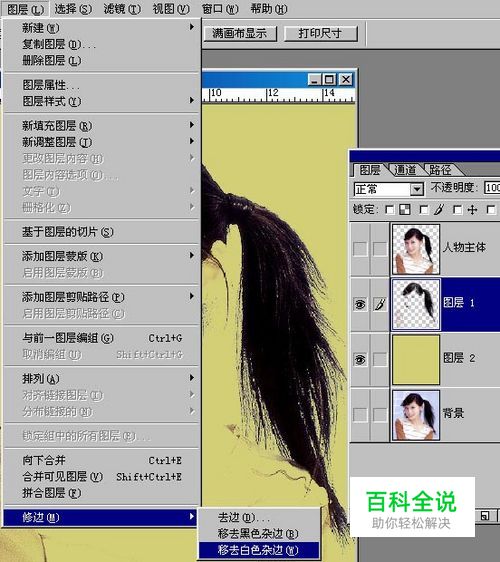Choose 合并可见图层 (V) entry
500x562 pixels.
point(101,477)
